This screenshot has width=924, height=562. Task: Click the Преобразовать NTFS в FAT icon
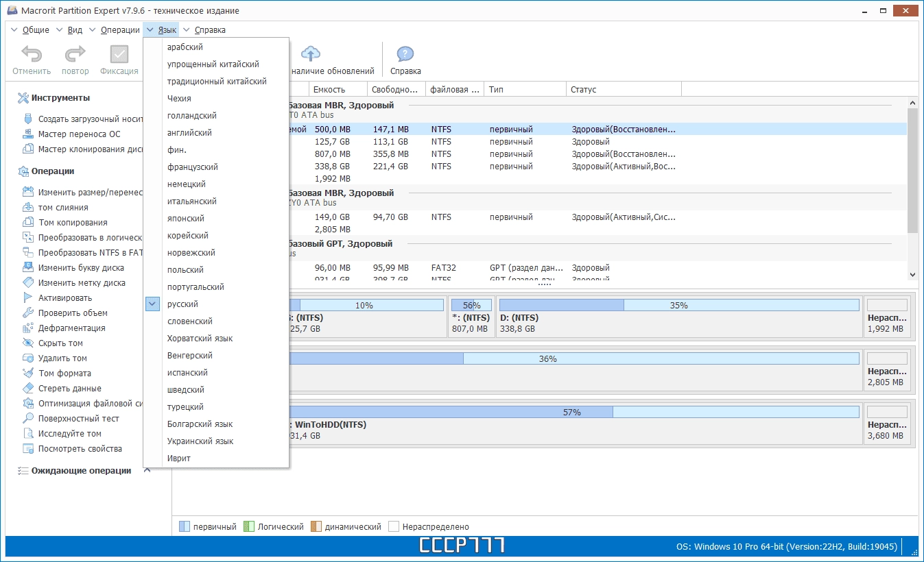pos(28,253)
